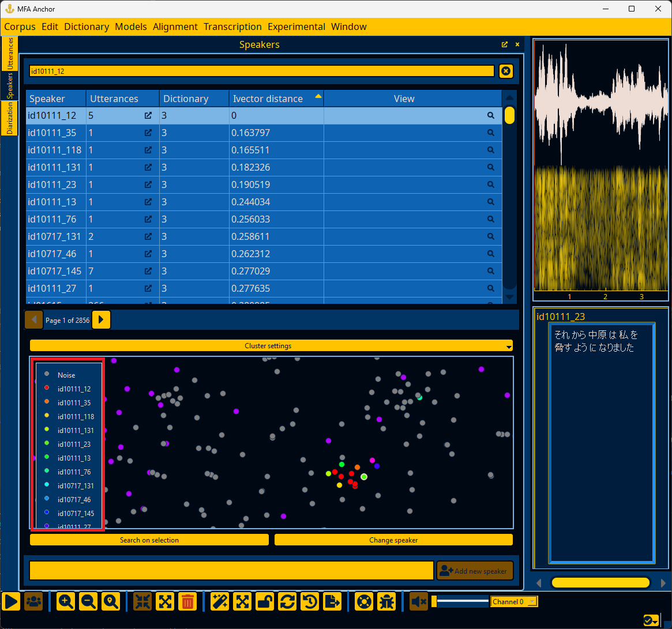Viewport: 672px width, 629px height.
Task: Click the speaker search field containing id10111_12
Action: point(261,71)
